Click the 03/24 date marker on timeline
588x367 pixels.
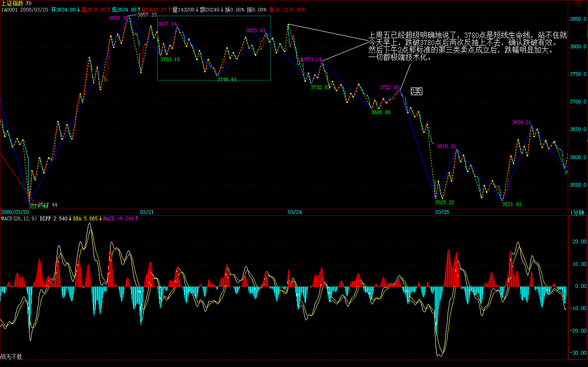(x=294, y=212)
